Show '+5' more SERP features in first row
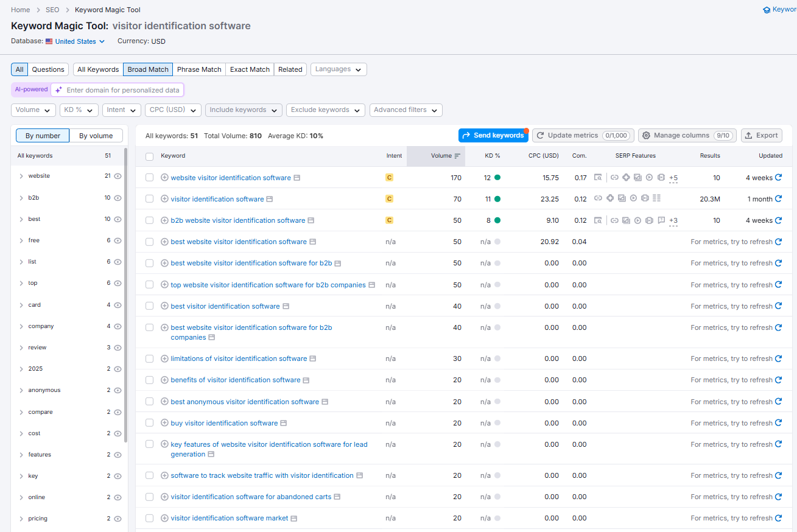 [x=673, y=178]
